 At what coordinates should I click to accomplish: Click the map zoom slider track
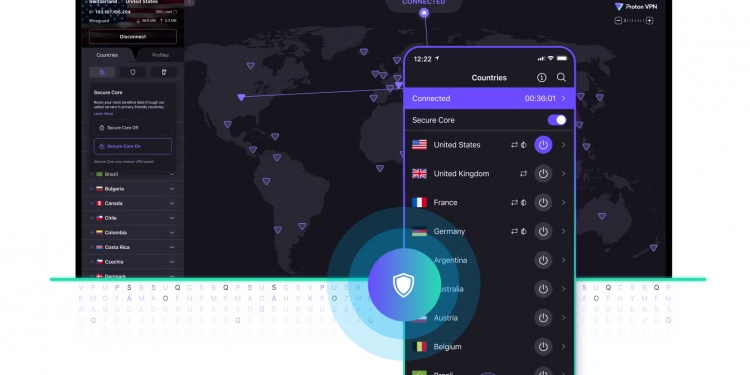point(634,21)
